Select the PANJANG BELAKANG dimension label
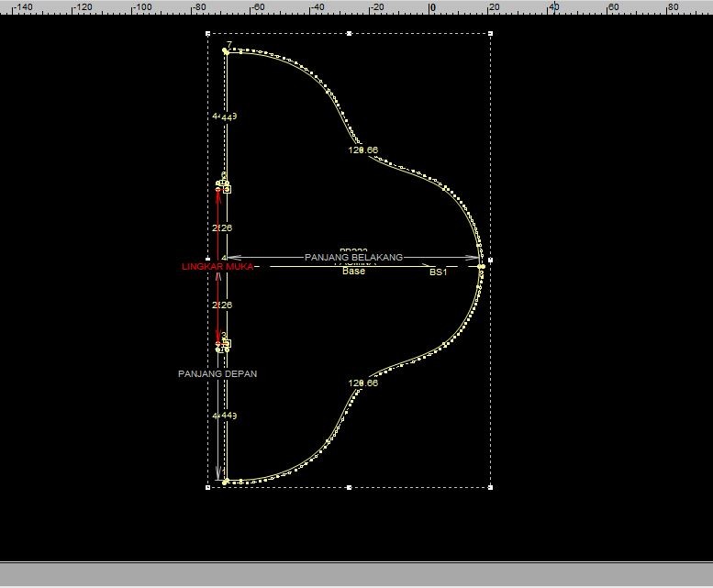The image size is (713, 588). [353, 258]
